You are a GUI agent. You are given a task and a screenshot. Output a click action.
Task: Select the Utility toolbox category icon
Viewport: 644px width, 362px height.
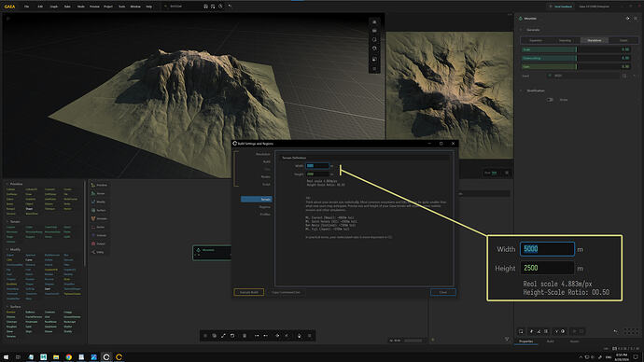93,252
